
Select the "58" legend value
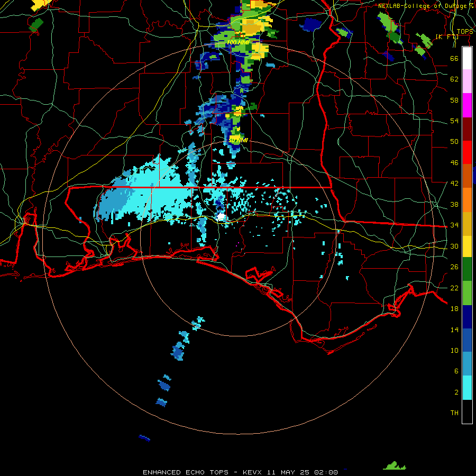pyautogui.click(x=454, y=100)
